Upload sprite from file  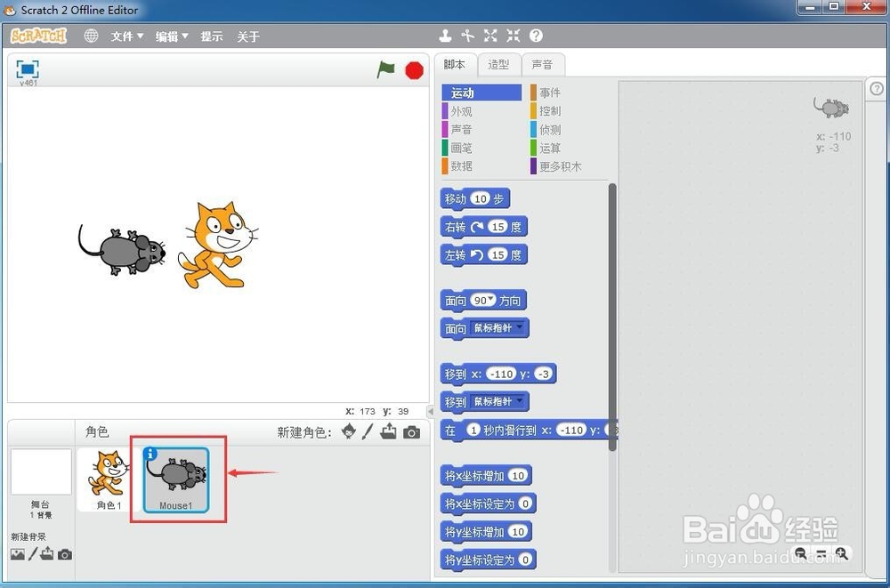[x=388, y=432]
